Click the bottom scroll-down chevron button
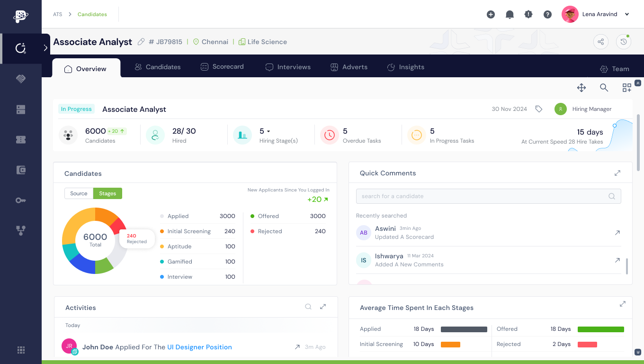 coord(638,352)
